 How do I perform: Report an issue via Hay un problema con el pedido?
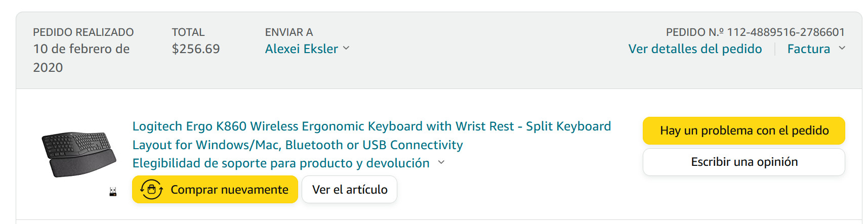coord(743,130)
